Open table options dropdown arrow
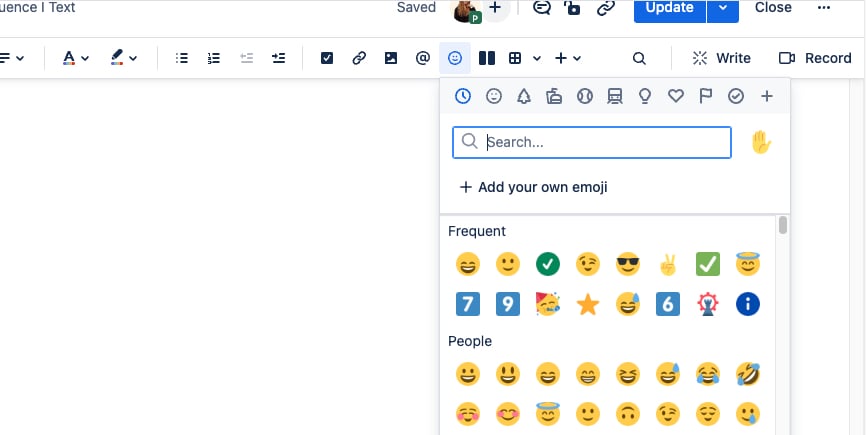866x435 pixels. coord(537,58)
